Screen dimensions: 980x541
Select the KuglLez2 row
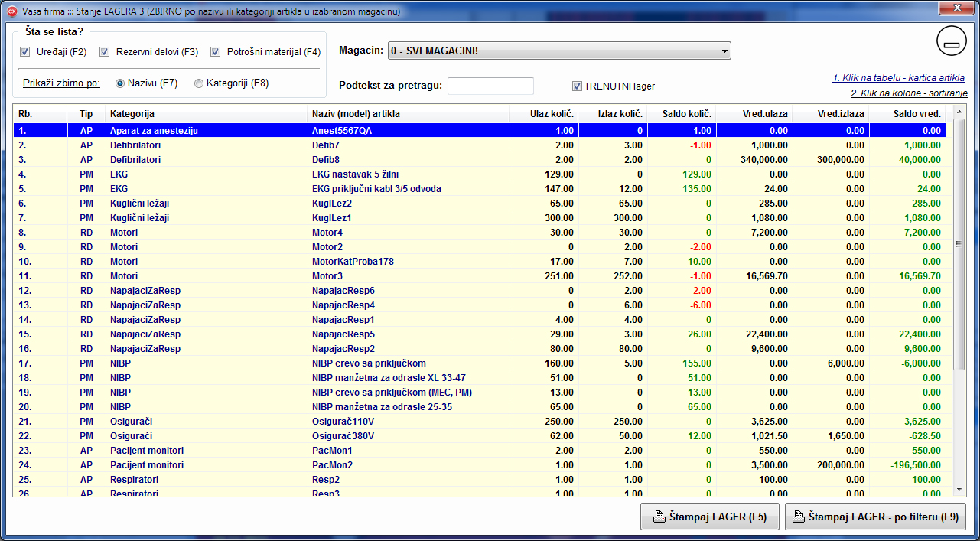point(480,204)
